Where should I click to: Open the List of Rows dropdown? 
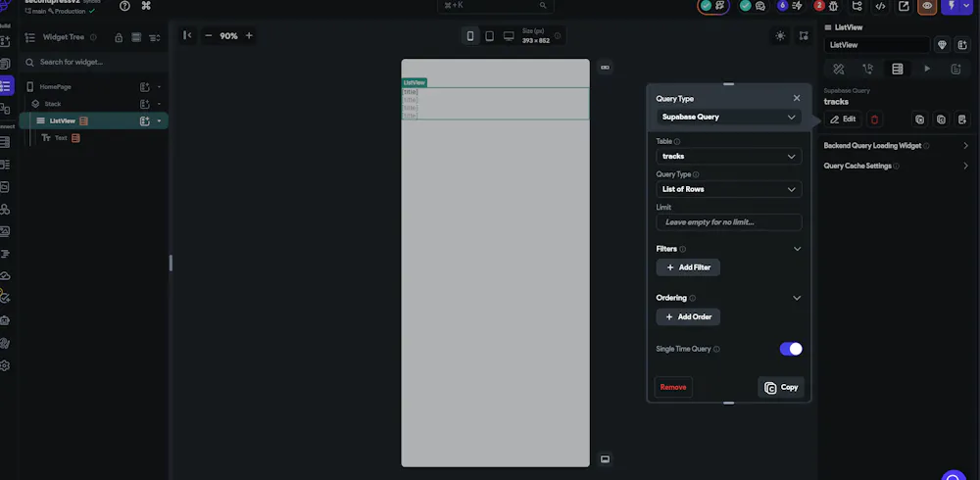tap(729, 189)
